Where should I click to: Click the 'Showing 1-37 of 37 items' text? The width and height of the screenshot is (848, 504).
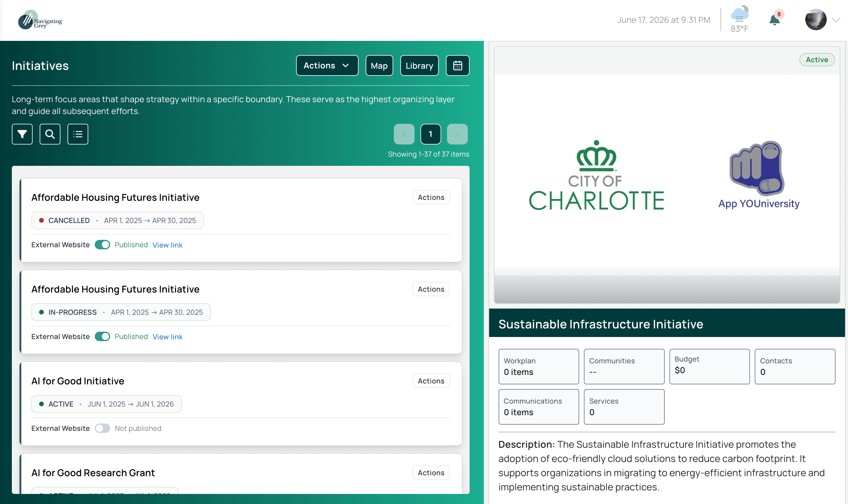428,154
